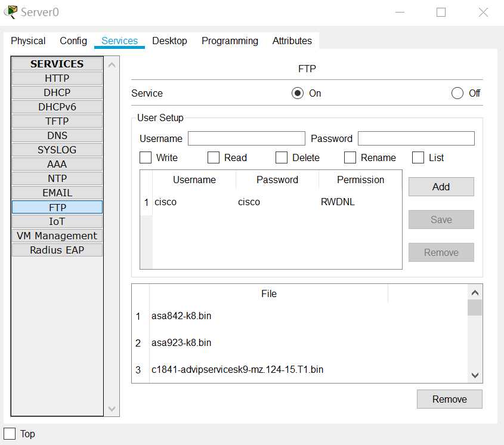The height and width of the screenshot is (445, 504).
Task: Click the file list scroll down arrow
Action: 475,375
